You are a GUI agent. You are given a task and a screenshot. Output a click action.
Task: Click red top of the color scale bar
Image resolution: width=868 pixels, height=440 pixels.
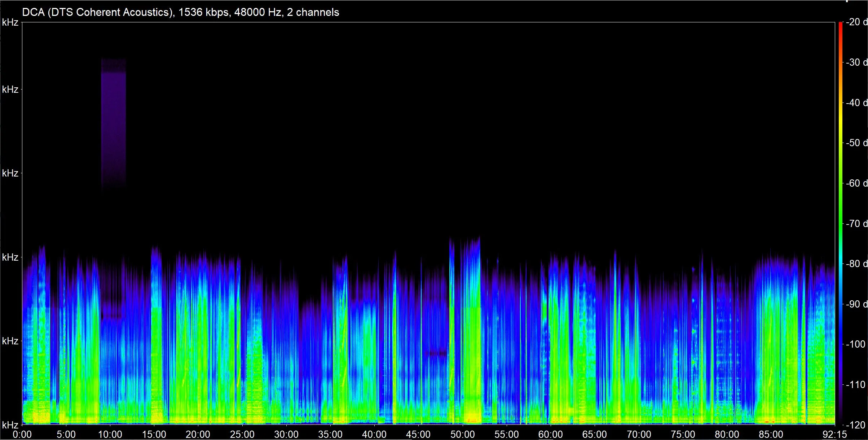click(840, 25)
